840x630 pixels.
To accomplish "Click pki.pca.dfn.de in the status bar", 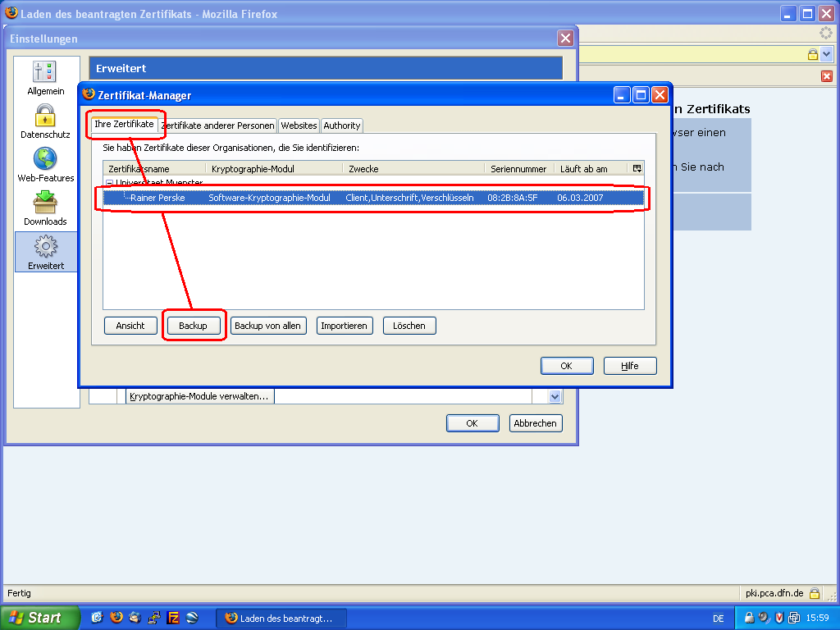I will pos(774,593).
